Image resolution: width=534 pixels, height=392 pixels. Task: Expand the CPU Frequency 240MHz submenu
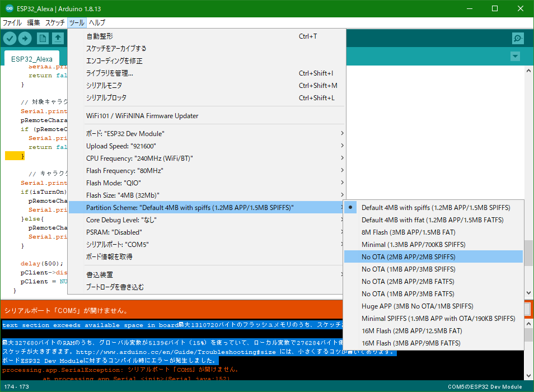207,158
